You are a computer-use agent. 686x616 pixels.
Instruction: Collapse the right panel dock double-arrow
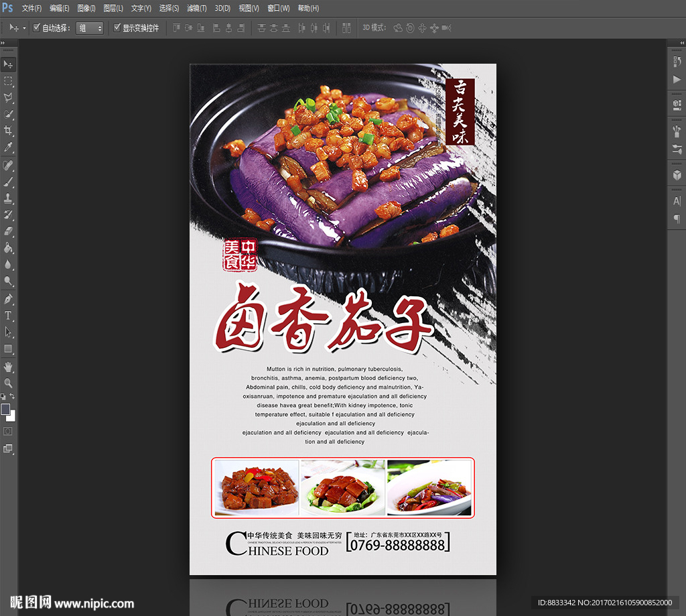[682, 43]
